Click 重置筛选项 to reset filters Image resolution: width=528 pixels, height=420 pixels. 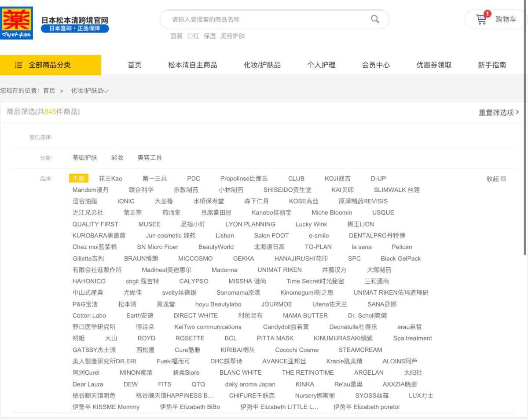coord(498,112)
